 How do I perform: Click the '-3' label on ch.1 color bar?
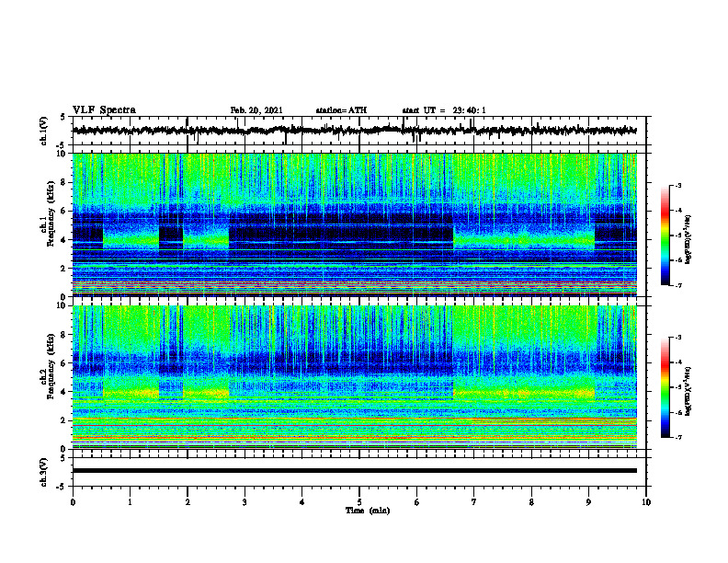click(678, 186)
